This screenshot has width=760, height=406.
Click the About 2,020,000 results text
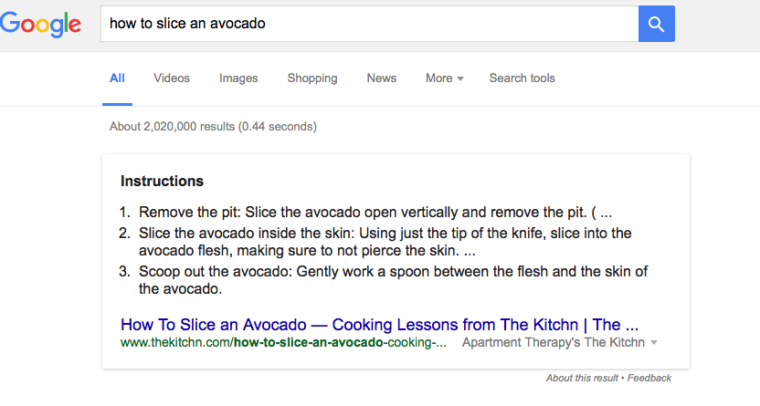click(x=212, y=127)
